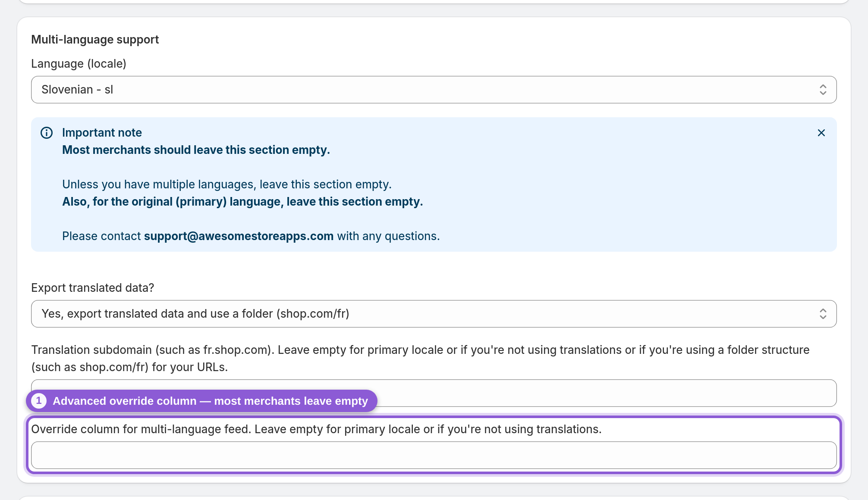Open the Export translated data dropdown
Image resolution: width=868 pixels, height=500 pixels.
[x=434, y=314]
